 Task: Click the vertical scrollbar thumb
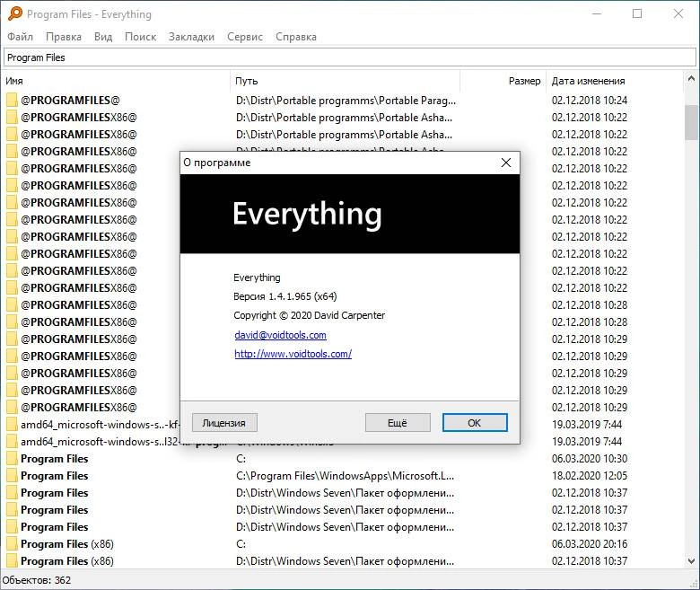(691, 122)
